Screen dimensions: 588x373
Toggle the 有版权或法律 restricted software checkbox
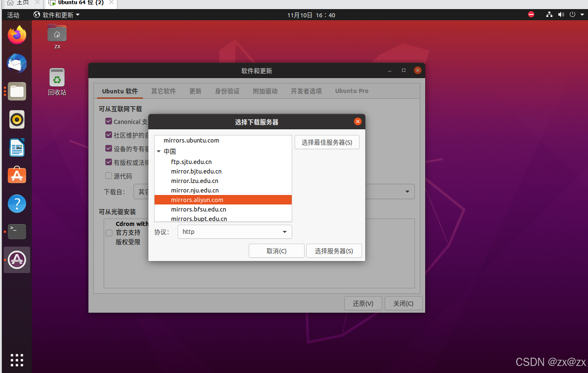(109, 162)
